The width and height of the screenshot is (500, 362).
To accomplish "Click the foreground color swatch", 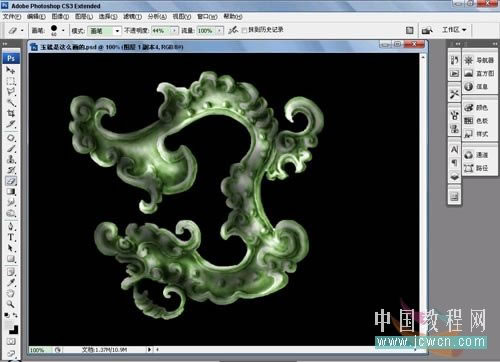I will click(x=9, y=326).
